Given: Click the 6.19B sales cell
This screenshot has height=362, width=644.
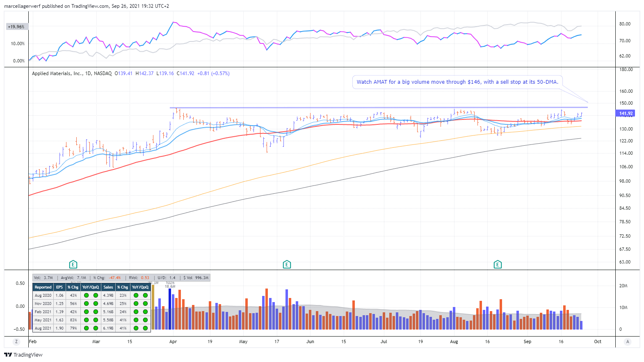Looking at the screenshot, I should 108,328.
